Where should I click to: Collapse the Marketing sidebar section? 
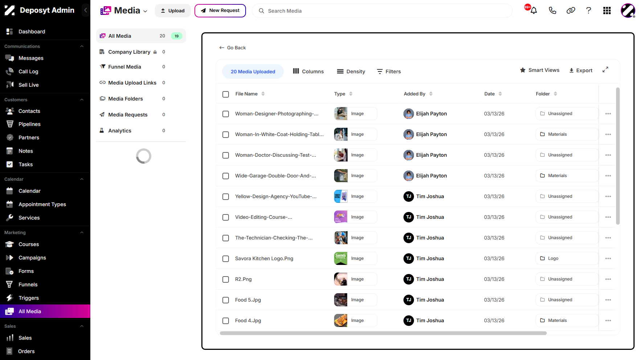pos(82,233)
